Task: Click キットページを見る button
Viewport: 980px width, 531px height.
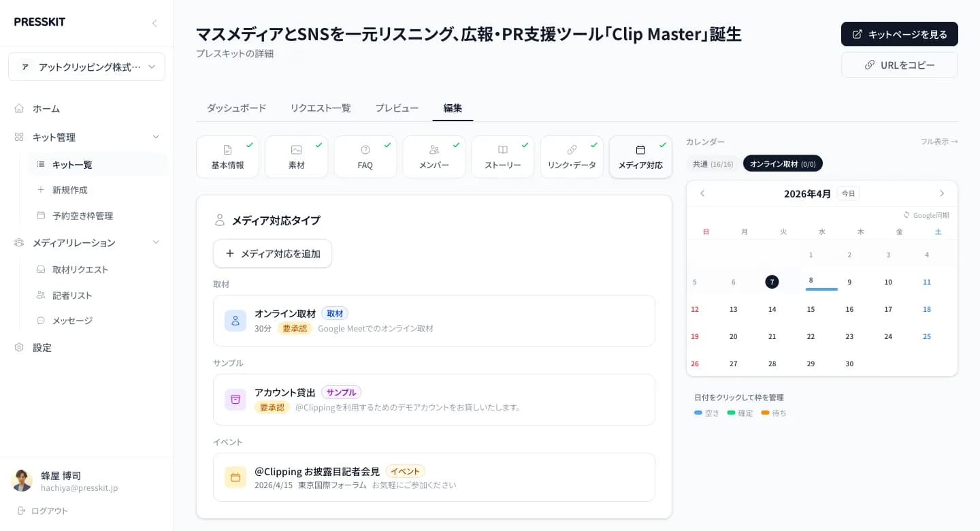Action: coord(899,34)
